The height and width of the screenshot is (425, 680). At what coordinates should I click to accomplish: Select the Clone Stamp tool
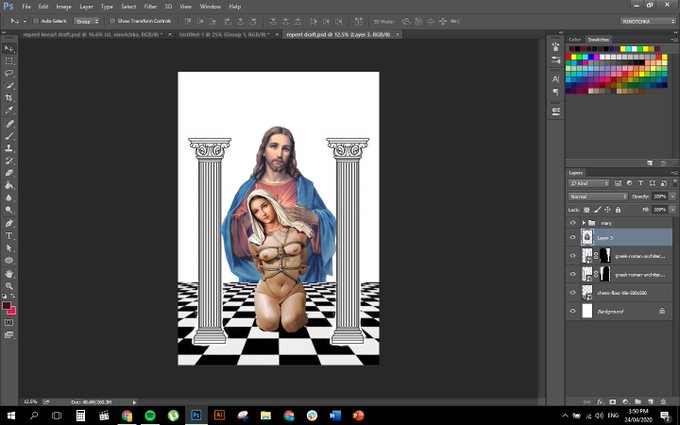click(x=9, y=148)
